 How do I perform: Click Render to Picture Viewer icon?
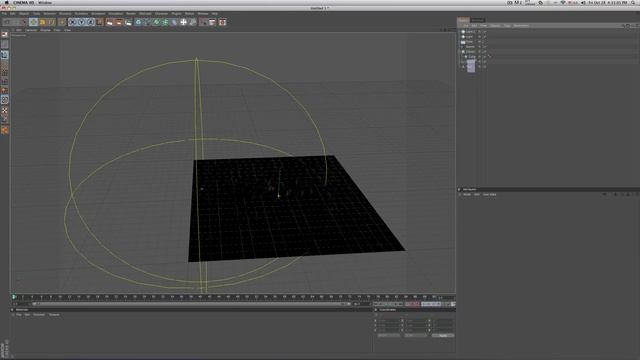click(x=119, y=22)
